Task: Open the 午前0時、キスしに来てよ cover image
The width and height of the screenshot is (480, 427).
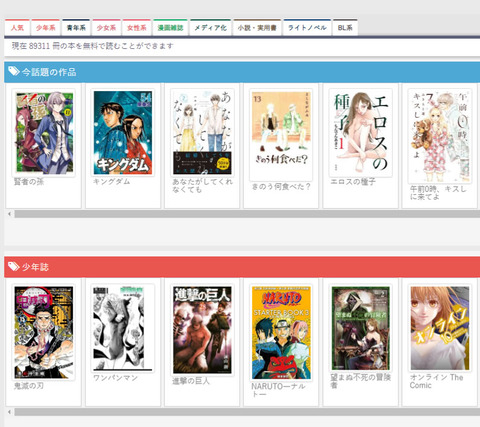Action: click(x=440, y=136)
